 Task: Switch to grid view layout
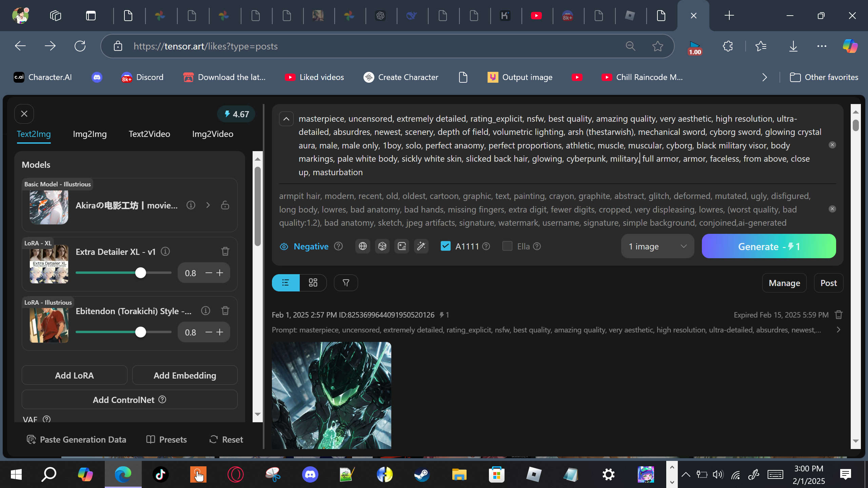tap(313, 283)
